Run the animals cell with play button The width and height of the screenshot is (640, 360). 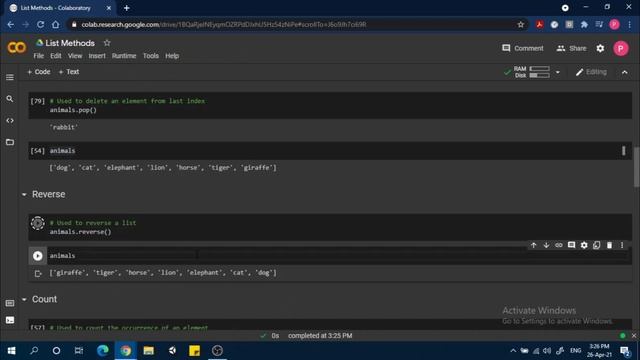[x=38, y=256]
